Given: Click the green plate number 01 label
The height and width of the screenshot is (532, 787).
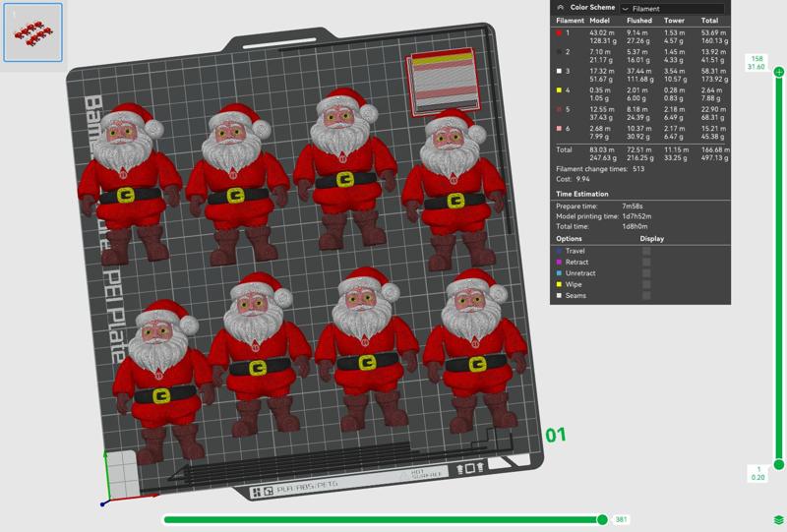Looking at the screenshot, I should [x=556, y=435].
